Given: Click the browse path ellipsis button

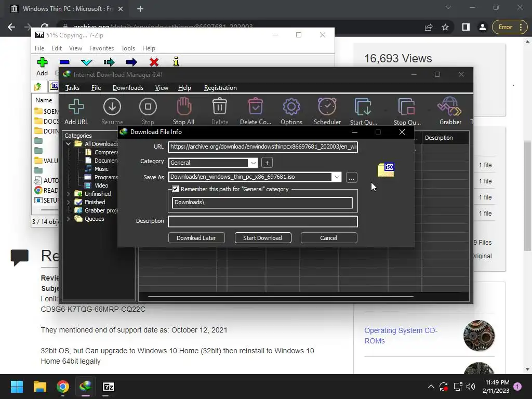Looking at the screenshot, I should pyautogui.click(x=352, y=178).
